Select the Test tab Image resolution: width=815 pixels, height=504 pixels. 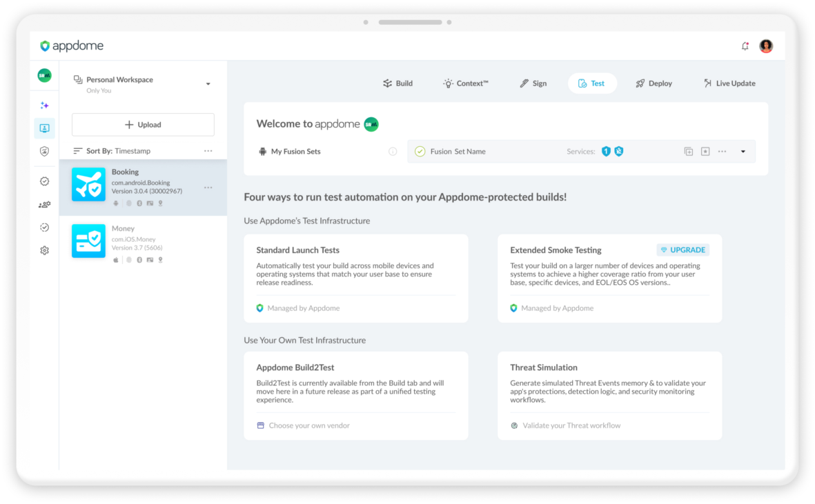(x=592, y=83)
